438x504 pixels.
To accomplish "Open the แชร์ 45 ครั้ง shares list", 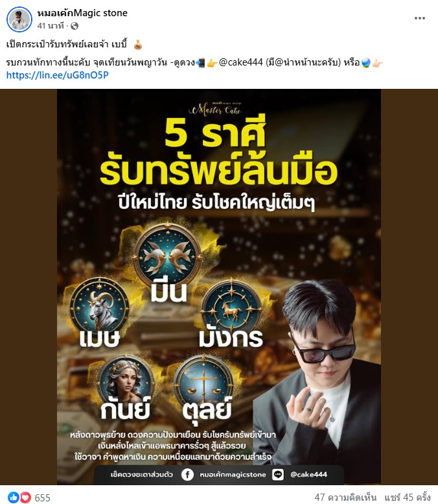I will pyautogui.click(x=408, y=498).
